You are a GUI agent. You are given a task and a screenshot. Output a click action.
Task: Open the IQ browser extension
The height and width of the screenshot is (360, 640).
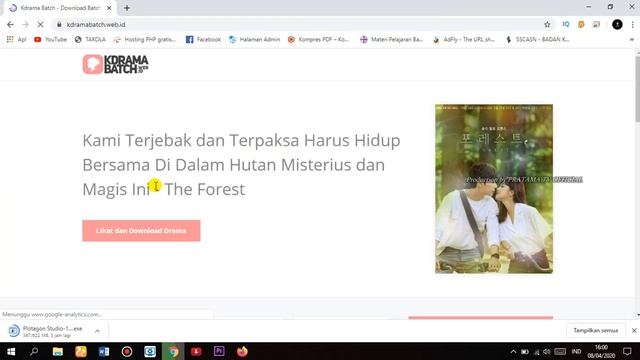(x=566, y=24)
